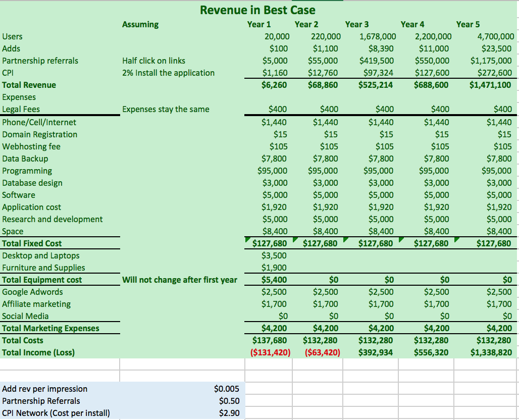Select the 'Add rev per impression' value $0.005

click(x=227, y=389)
